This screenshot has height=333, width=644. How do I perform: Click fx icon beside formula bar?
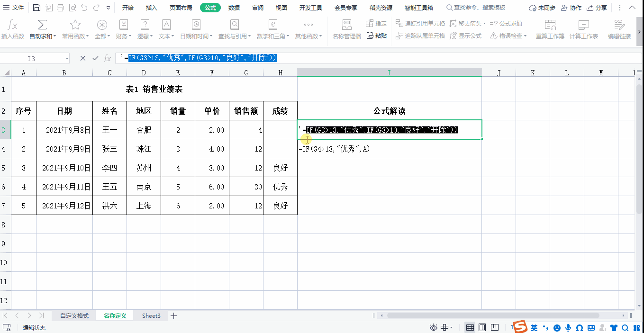pyautogui.click(x=108, y=58)
